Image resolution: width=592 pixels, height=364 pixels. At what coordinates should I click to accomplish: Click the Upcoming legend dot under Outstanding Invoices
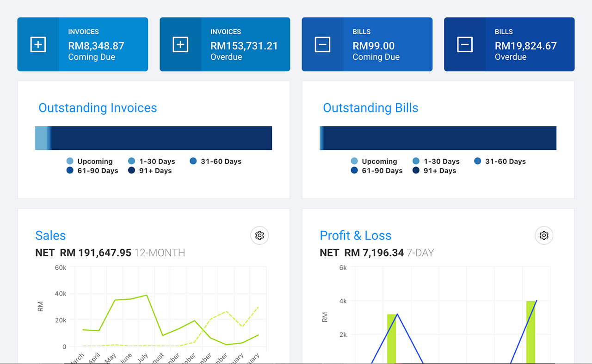click(70, 161)
